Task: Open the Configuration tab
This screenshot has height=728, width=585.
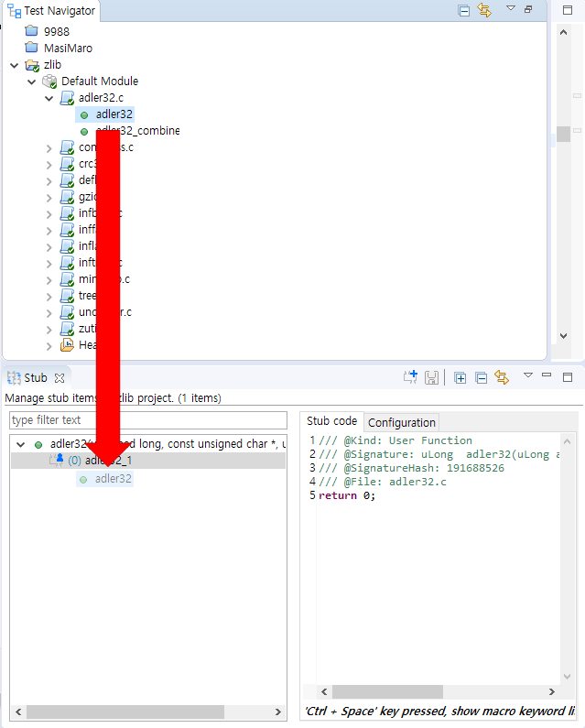Action: 402,422
